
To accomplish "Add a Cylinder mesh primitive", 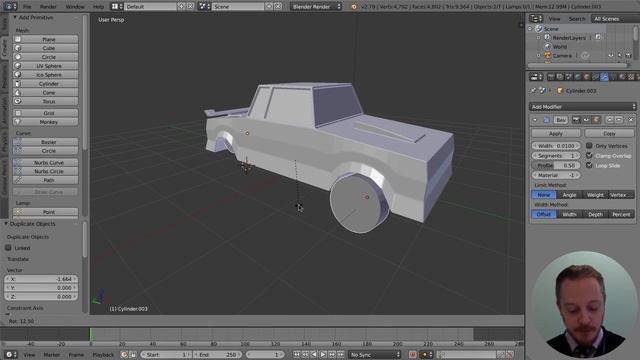I will pos(45,84).
